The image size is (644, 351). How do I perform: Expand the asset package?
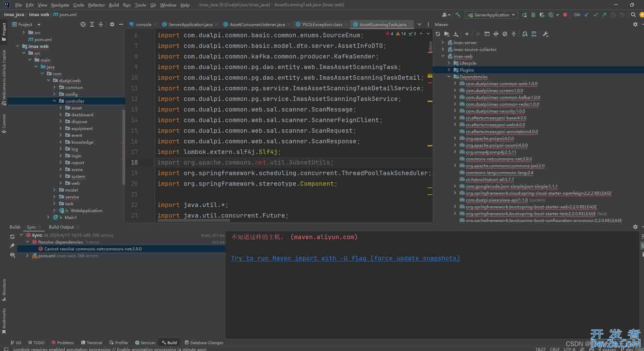pos(61,108)
